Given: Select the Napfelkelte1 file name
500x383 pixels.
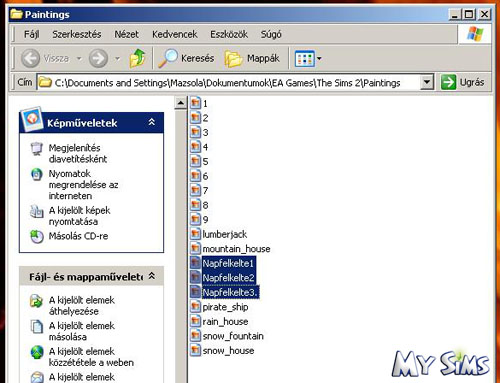Looking at the screenshot, I should 228,263.
